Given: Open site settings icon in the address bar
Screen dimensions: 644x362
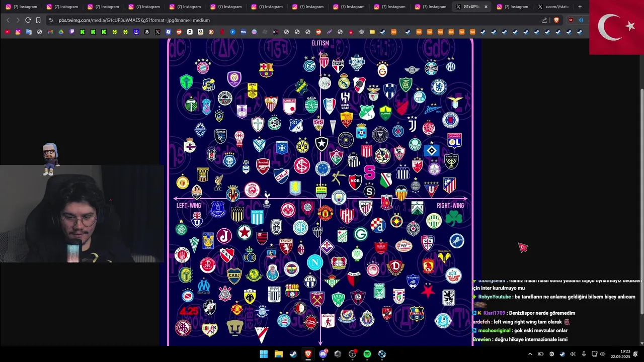Looking at the screenshot, I should 51,20.
